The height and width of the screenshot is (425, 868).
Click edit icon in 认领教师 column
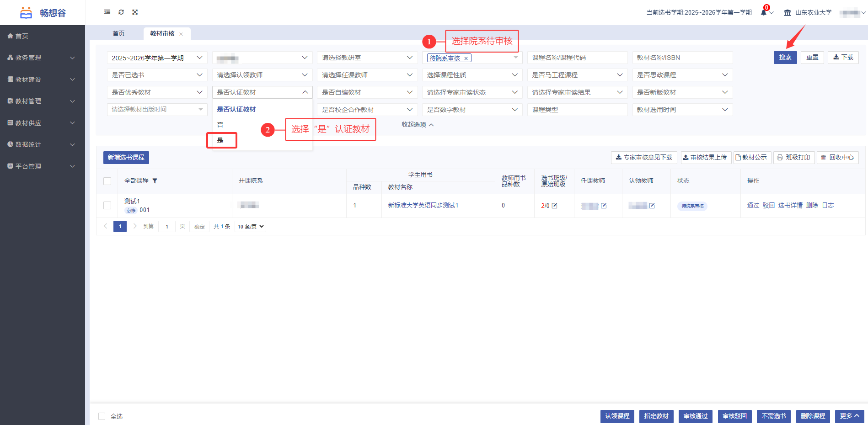[652, 206]
